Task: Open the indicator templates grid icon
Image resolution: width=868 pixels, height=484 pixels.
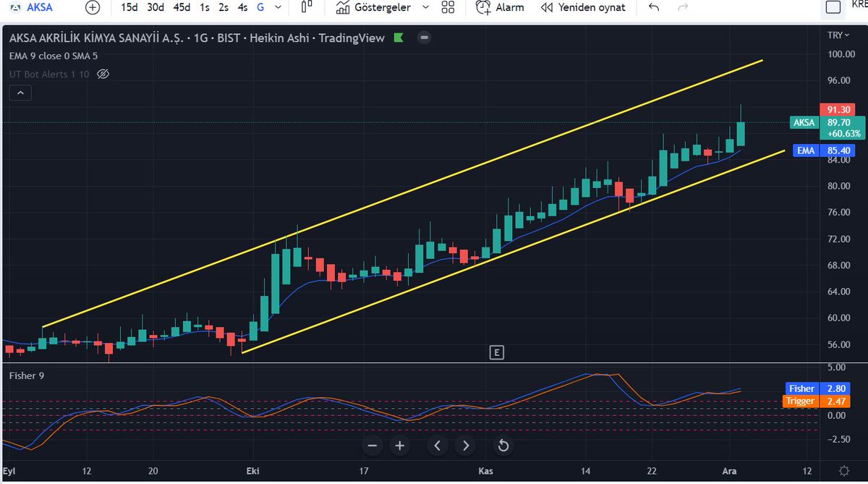Action: 448,7
